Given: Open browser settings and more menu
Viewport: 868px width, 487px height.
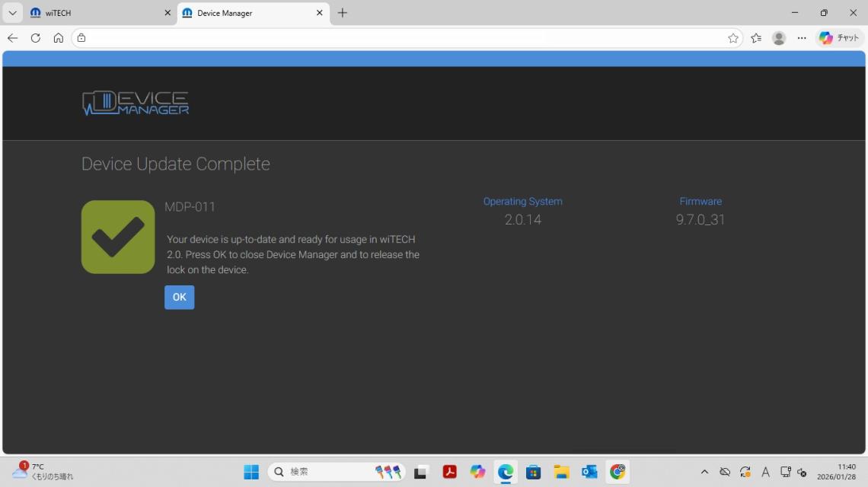Looking at the screenshot, I should (801, 38).
